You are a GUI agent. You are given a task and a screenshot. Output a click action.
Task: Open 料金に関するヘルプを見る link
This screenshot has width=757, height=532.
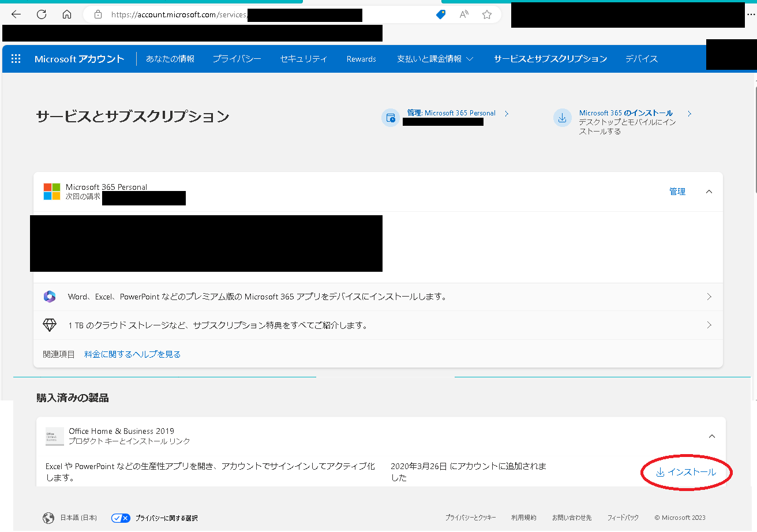[x=132, y=354]
